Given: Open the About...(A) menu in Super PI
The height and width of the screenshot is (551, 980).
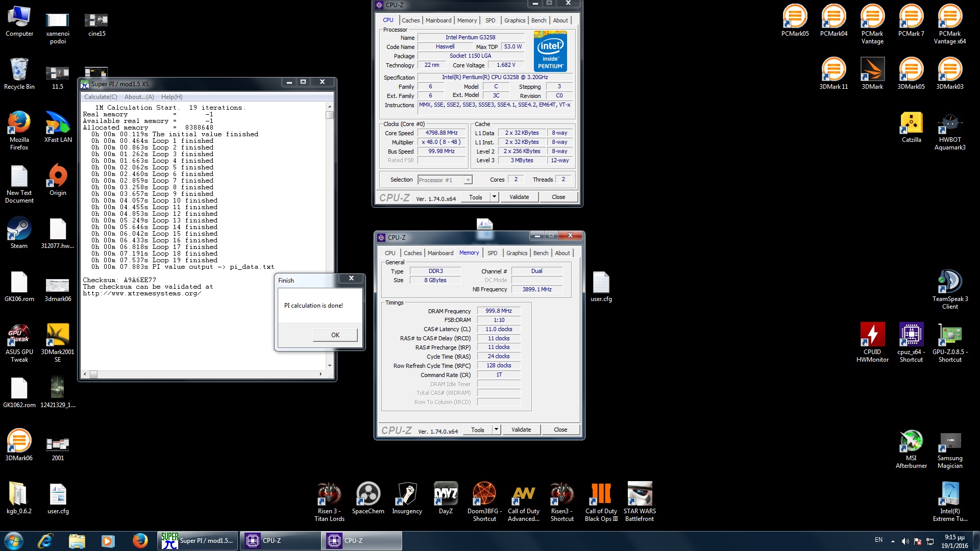Looking at the screenshot, I should (139, 97).
